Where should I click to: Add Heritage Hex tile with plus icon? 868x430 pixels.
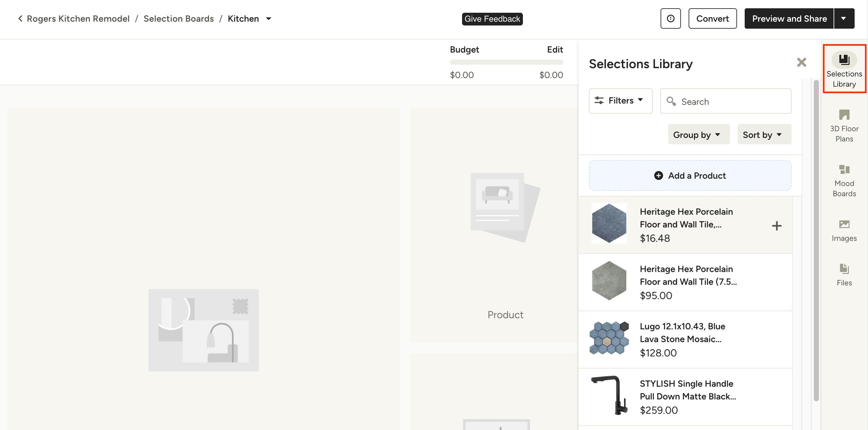tap(776, 226)
